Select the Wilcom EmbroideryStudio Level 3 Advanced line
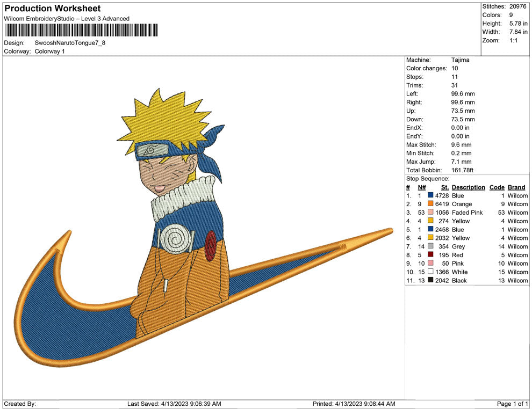This screenshot has height=409, width=532. [x=67, y=19]
